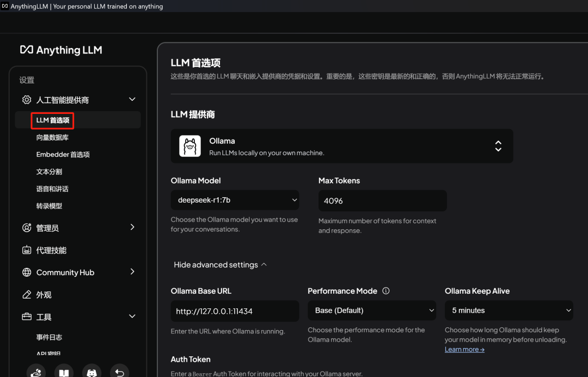Click the Learn more link
This screenshot has height=377, width=588.
coord(464,349)
